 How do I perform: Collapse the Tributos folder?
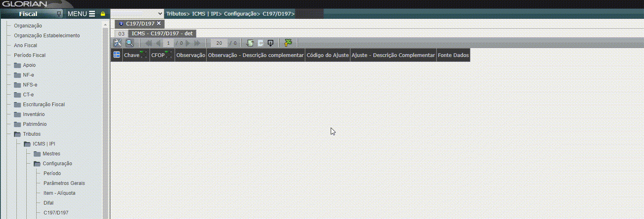pos(17,134)
